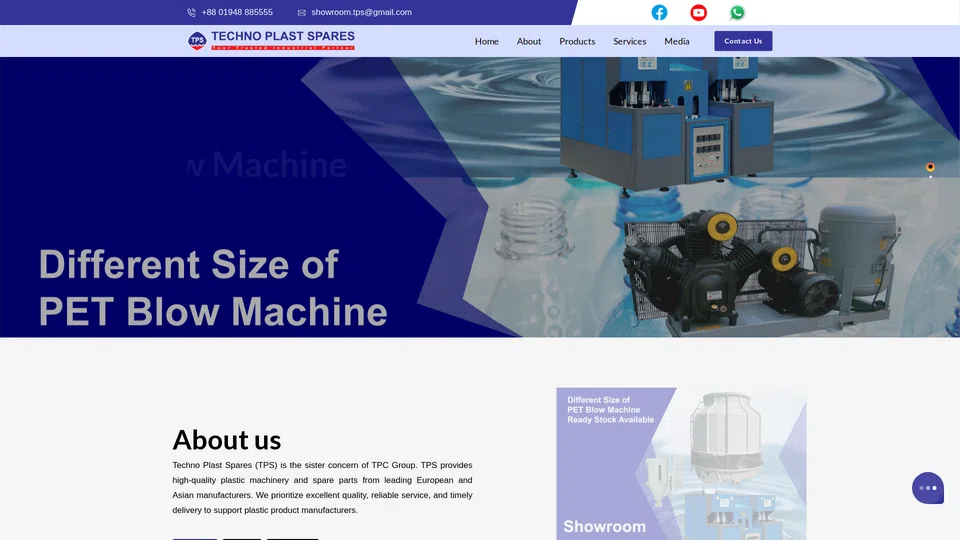
Task: Click the email envelope icon
Action: pyautogui.click(x=302, y=12)
